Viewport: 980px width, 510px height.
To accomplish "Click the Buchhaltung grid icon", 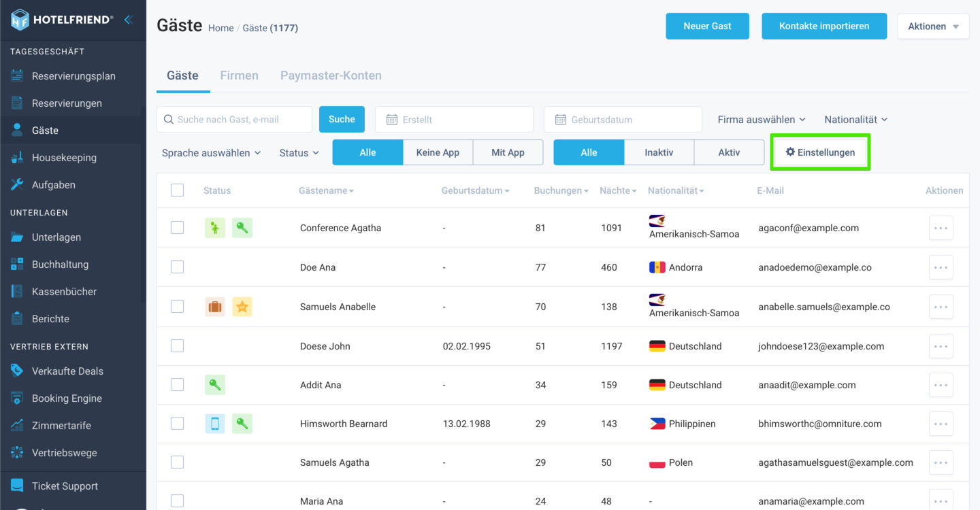I will pos(17,265).
